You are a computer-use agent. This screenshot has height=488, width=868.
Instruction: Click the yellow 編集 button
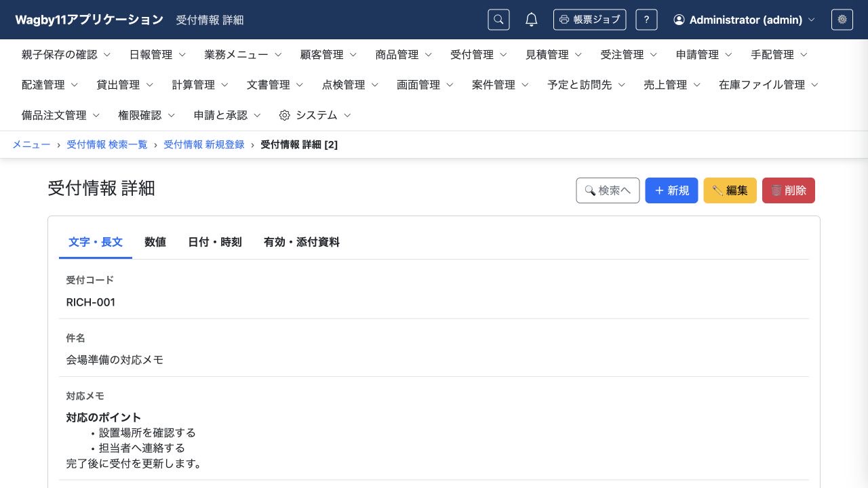[730, 190]
